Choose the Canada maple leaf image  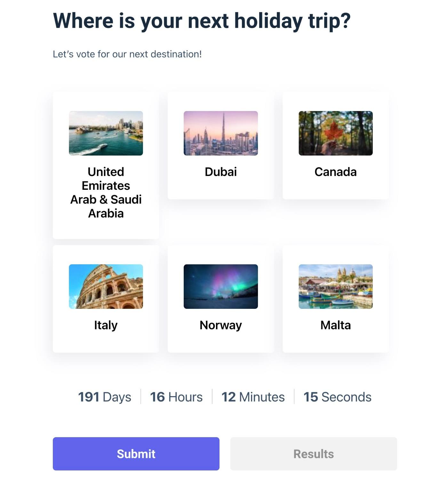coord(336,133)
